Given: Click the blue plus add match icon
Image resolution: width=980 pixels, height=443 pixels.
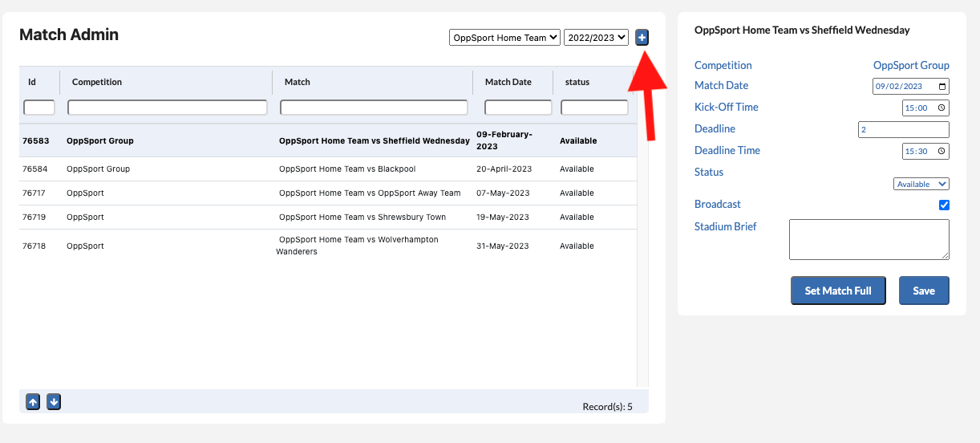Looking at the screenshot, I should pyautogui.click(x=642, y=37).
